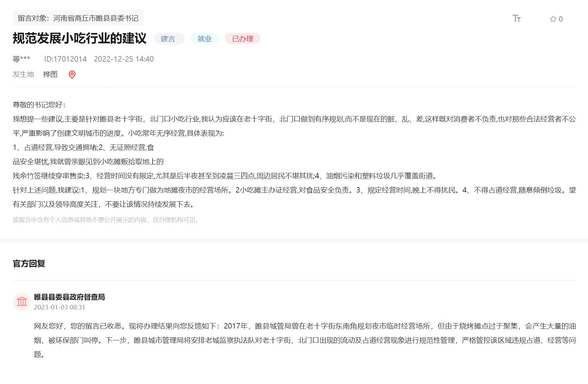The height and width of the screenshot is (384, 588).
Task: Click the government institution avatar icon
Action: click(22, 301)
